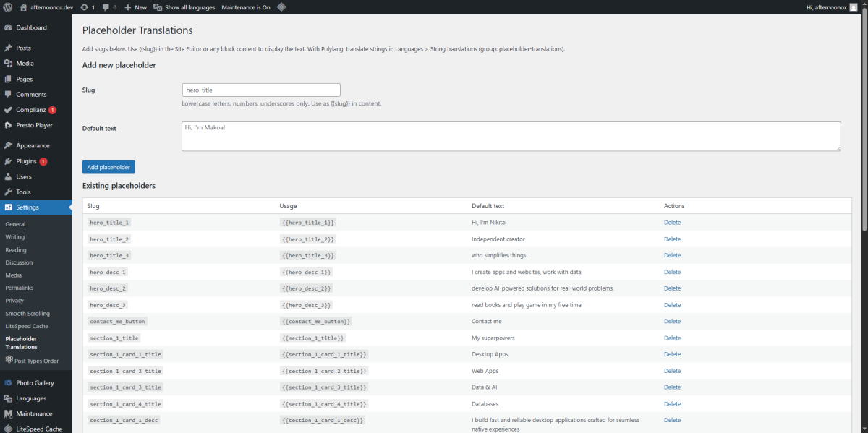Open the updates icon in admin bar
This screenshot has width=868, height=433.
coord(84,7)
